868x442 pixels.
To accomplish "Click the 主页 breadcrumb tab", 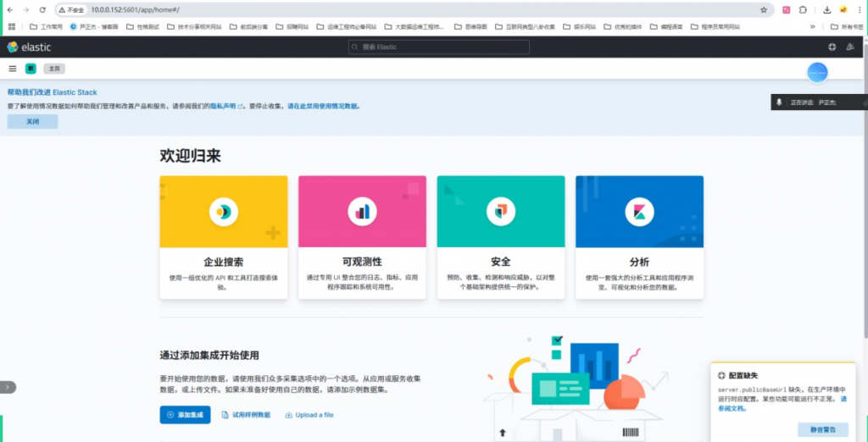I will tap(54, 69).
